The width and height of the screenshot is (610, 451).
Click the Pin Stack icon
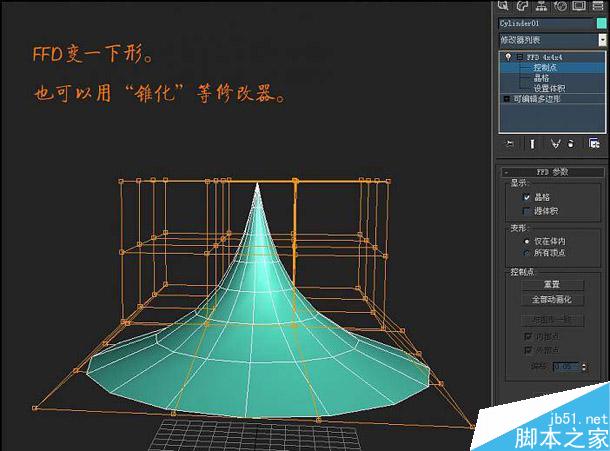[510, 144]
